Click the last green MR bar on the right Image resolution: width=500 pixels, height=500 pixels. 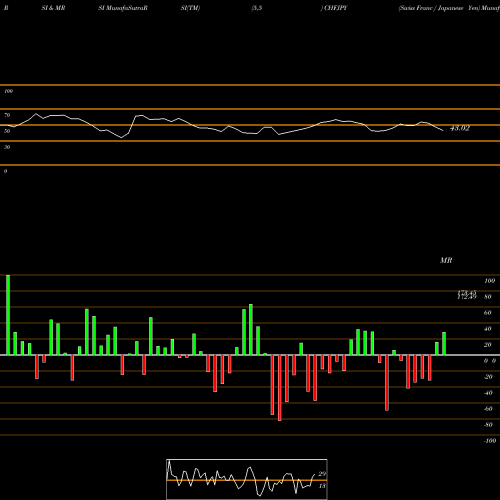coord(444,344)
